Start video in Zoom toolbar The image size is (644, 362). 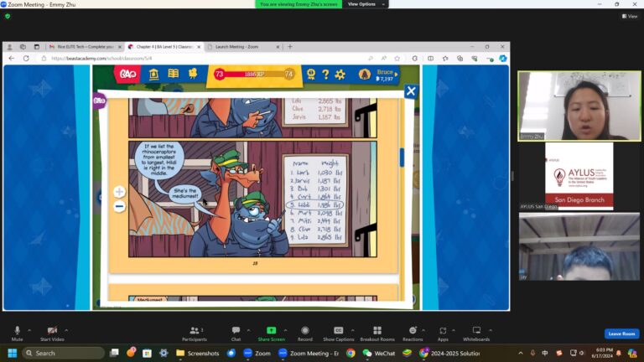pos(52,334)
